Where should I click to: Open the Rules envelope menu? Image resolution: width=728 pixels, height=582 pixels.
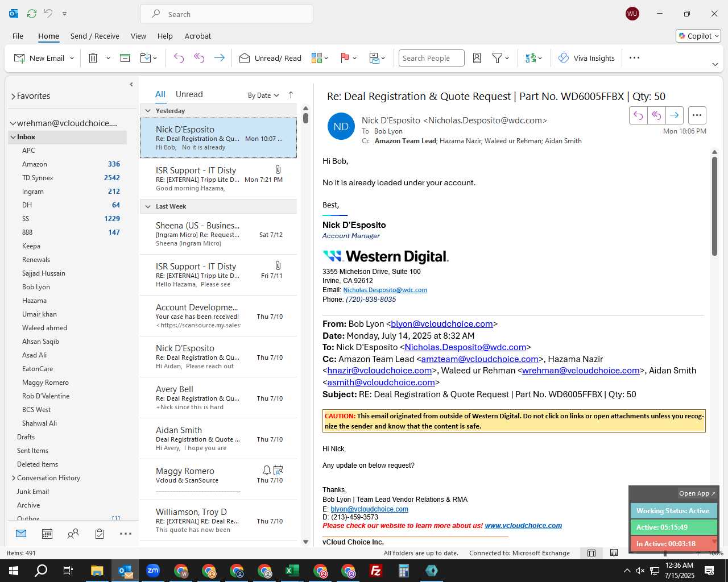(x=377, y=58)
